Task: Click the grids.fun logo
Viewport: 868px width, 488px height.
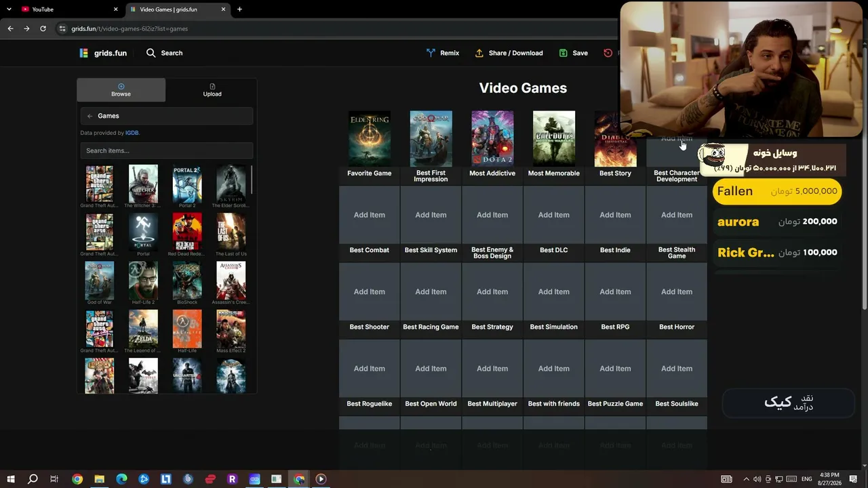Action: pos(102,53)
